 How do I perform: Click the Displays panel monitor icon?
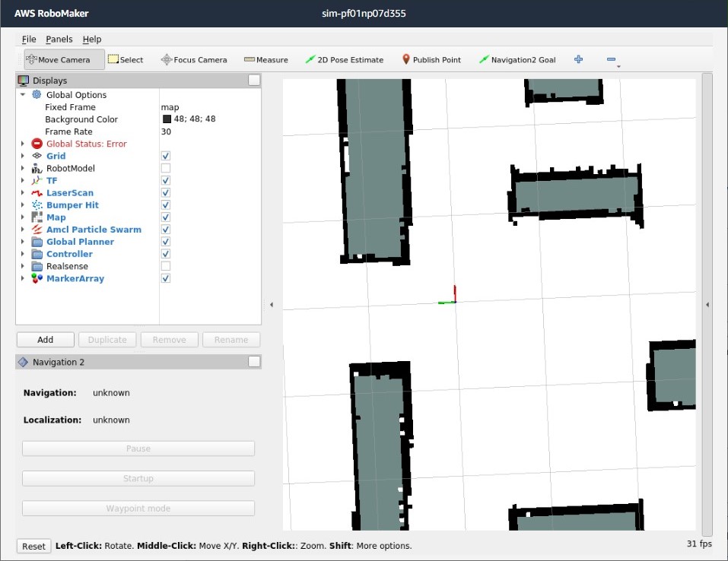(24, 81)
